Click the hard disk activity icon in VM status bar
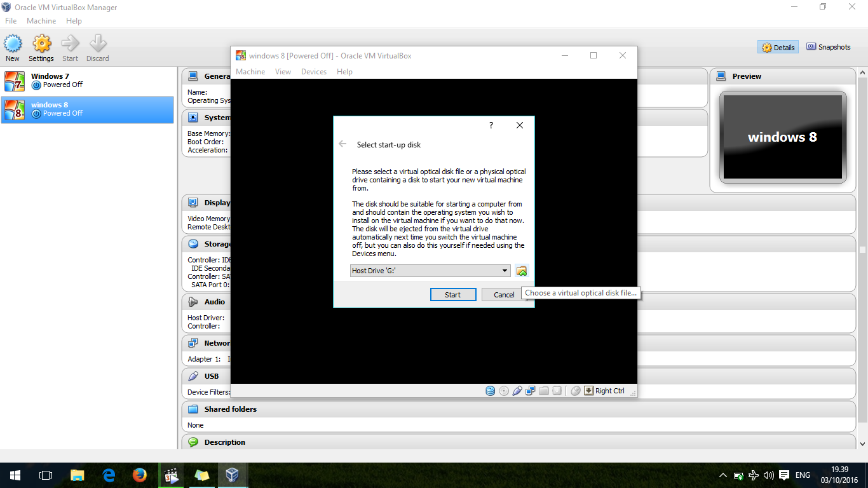The height and width of the screenshot is (488, 868). pos(490,391)
